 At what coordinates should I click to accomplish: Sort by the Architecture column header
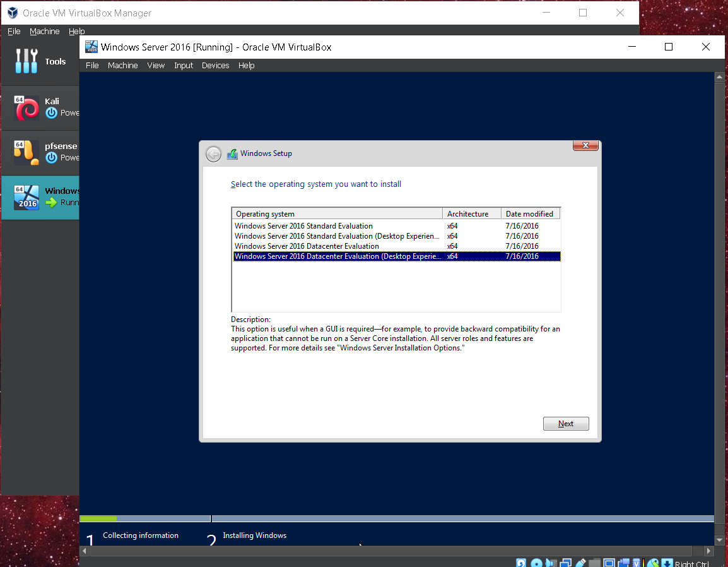(471, 213)
